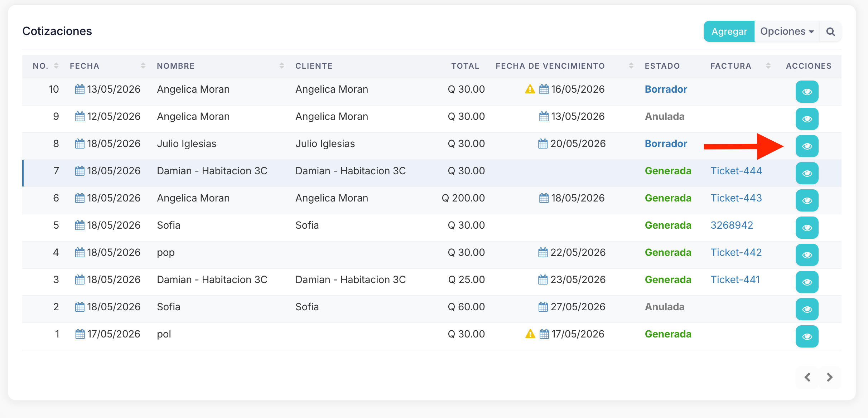
Task: Click Borrador status of quotation 8
Action: pyautogui.click(x=666, y=144)
